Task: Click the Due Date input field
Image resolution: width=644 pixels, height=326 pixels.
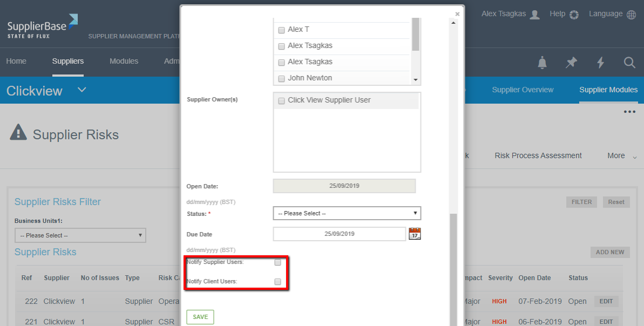Action: [339, 234]
